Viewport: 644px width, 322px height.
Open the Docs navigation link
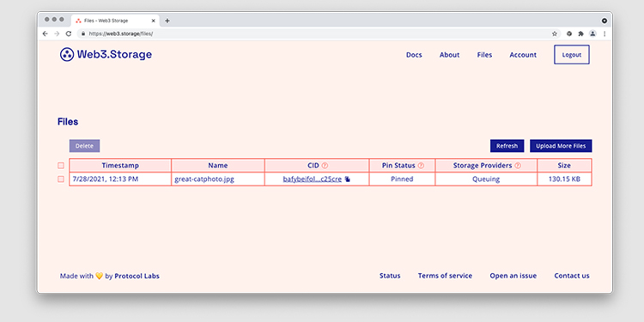tap(414, 55)
